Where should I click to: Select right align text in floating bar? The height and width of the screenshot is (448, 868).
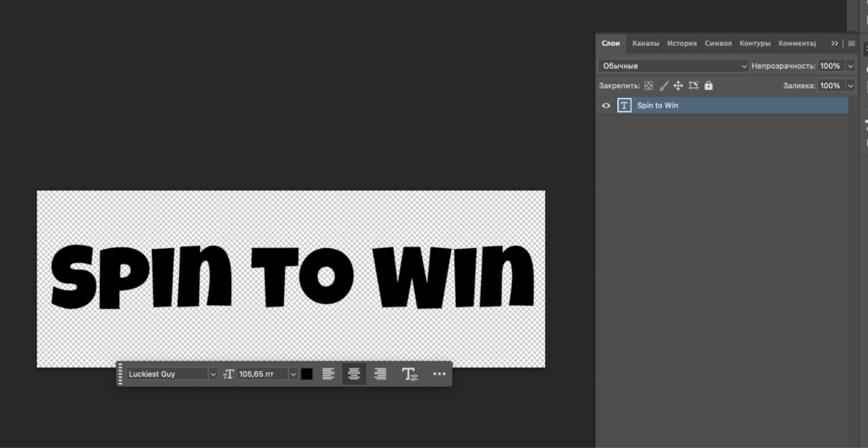(381, 373)
